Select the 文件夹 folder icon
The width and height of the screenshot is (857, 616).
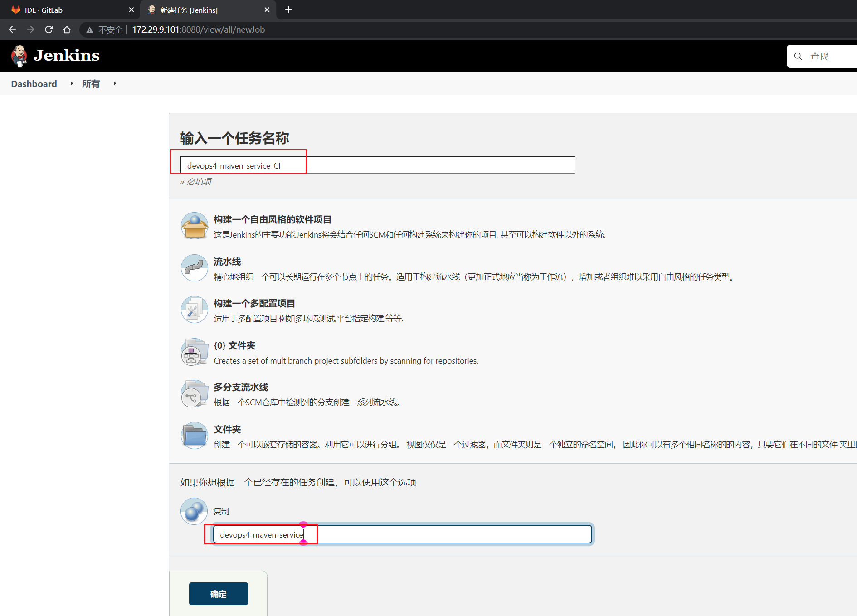(x=194, y=435)
